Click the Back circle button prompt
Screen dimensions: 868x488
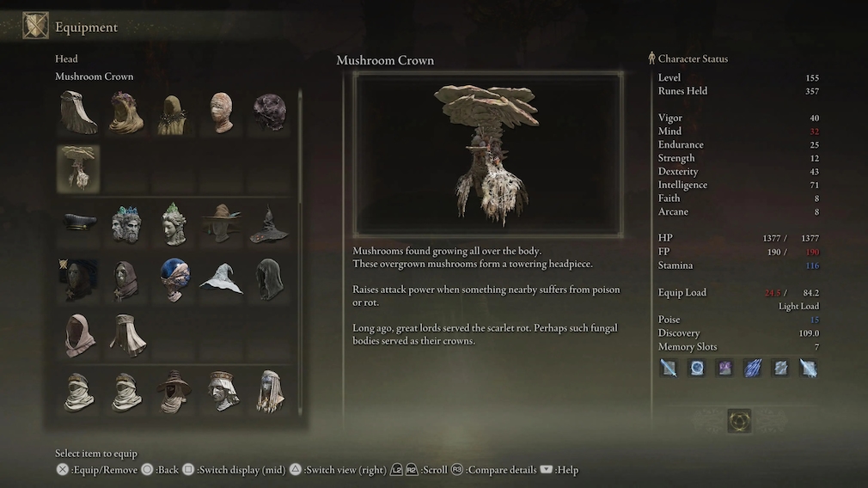tap(160, 470)
